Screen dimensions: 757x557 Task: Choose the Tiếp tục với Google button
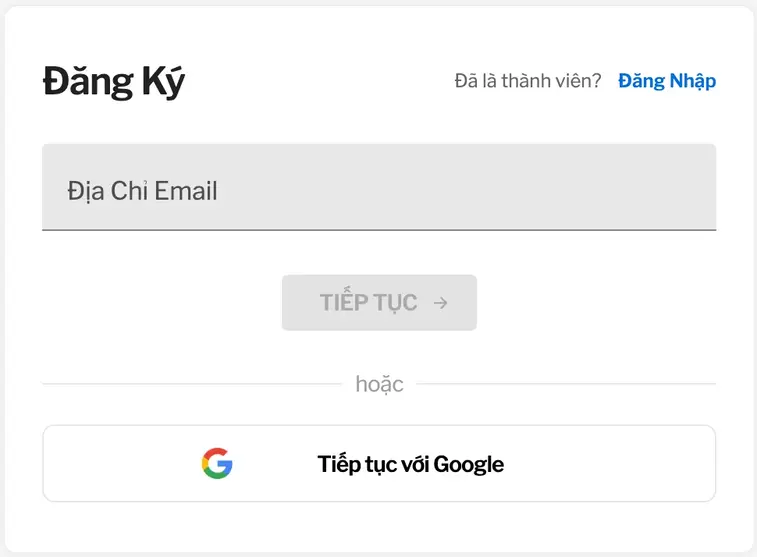click(x=379, y=463)
